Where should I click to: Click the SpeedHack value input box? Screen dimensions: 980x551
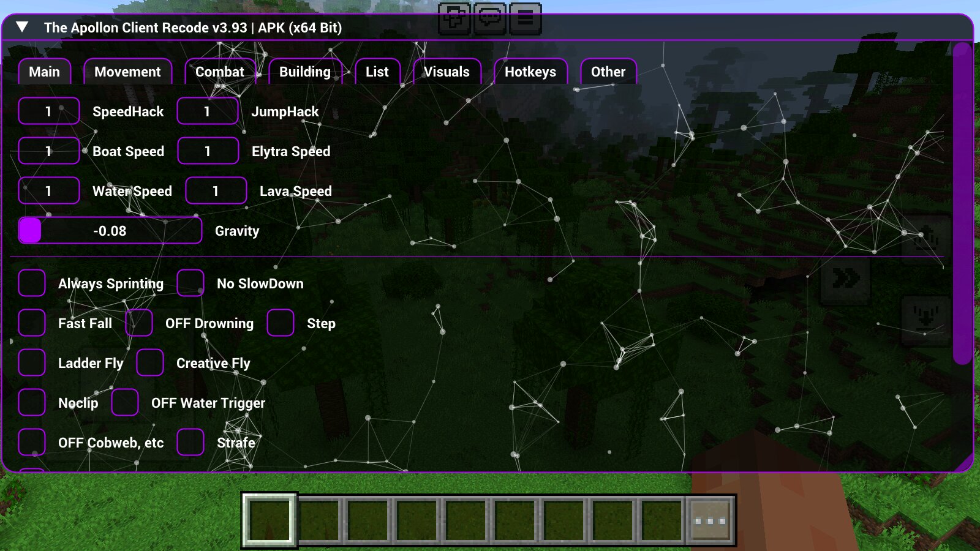point(49,111)
